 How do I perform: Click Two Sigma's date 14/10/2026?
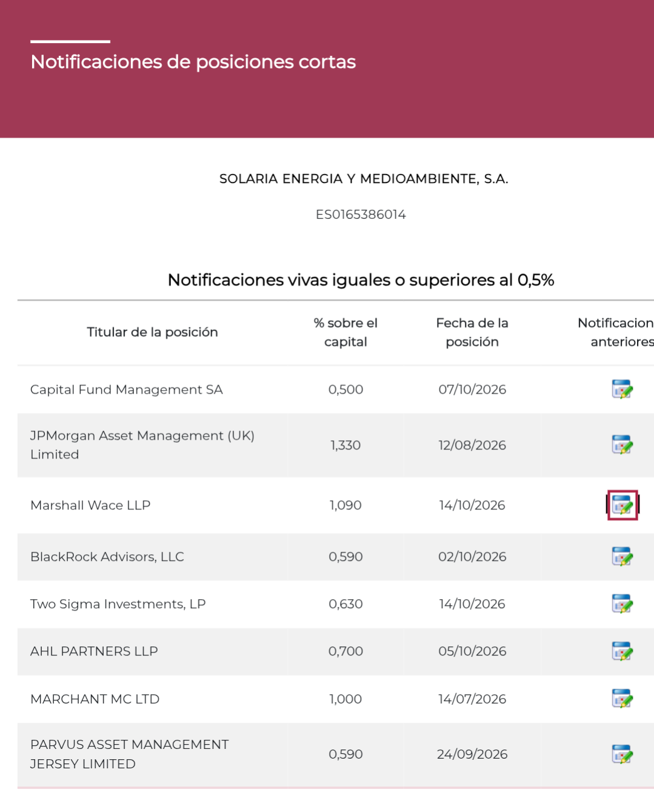pos(472,604)
